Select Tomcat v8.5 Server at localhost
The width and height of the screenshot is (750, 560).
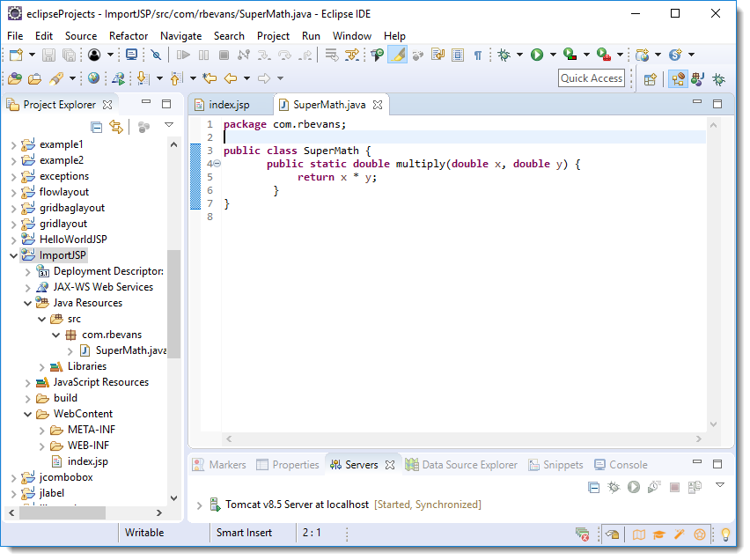point(297,505)
